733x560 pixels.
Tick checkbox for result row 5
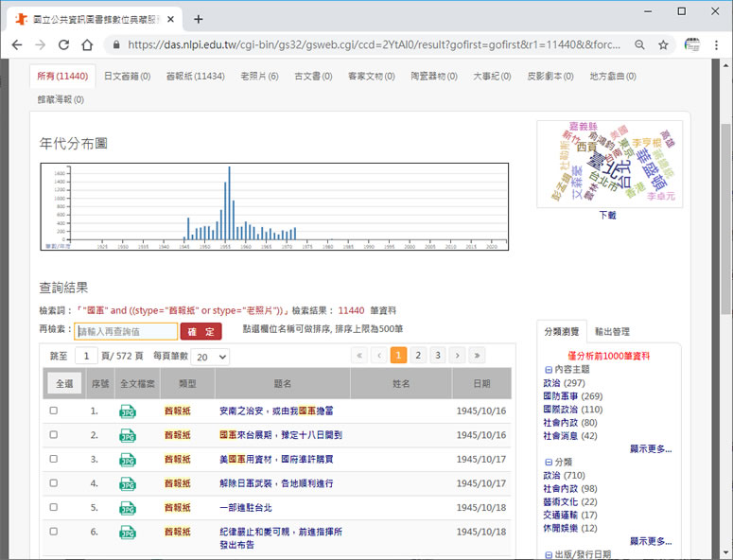(x=54, y=507)
